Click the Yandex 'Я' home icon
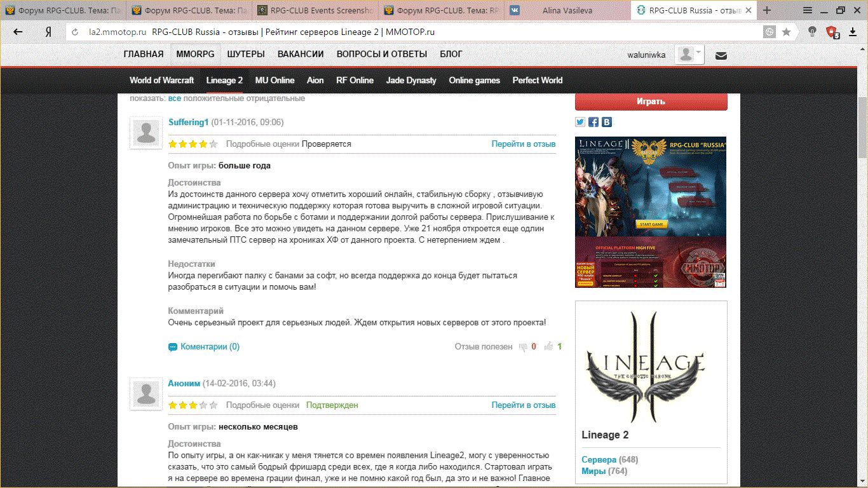 (x=48, y=32)
